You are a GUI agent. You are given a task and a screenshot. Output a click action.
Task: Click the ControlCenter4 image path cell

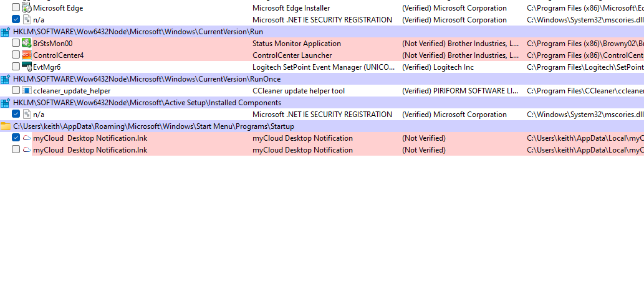585,55
